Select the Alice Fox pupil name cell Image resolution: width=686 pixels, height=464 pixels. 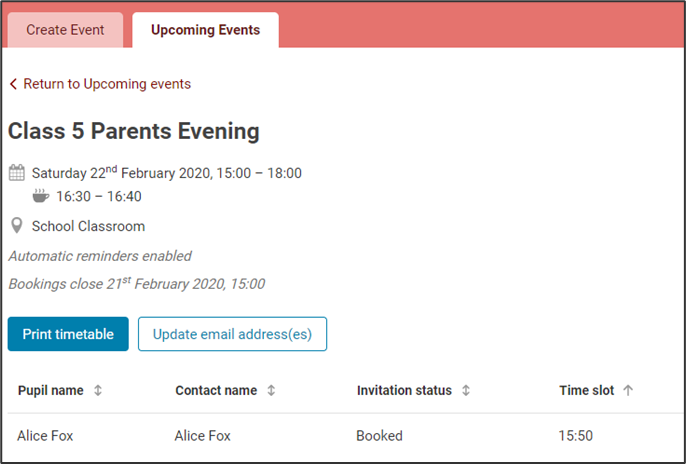[x=45, y=436]
